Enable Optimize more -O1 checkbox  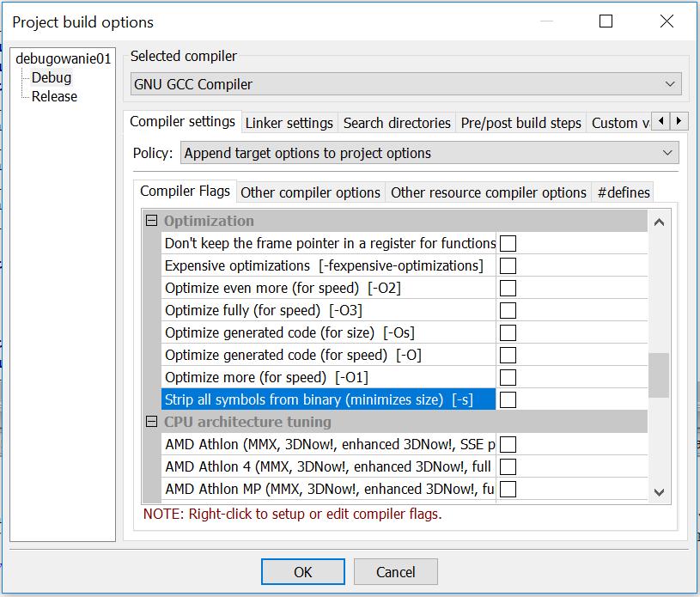(508, 378)
